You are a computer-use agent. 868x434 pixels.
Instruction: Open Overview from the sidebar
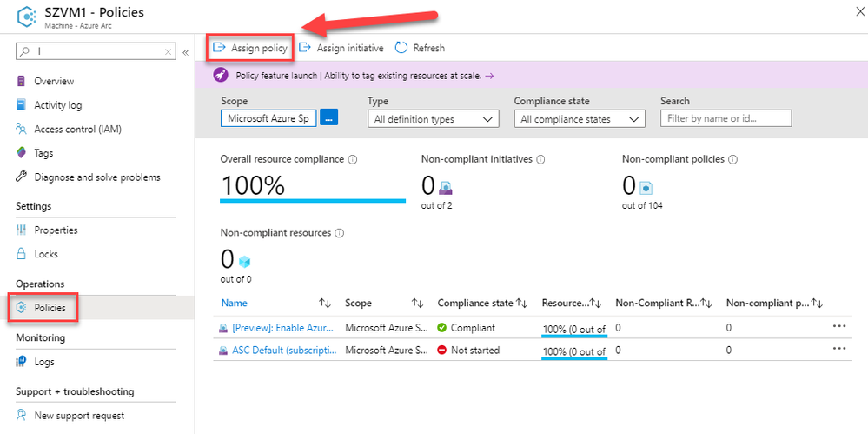pos(54,81)
